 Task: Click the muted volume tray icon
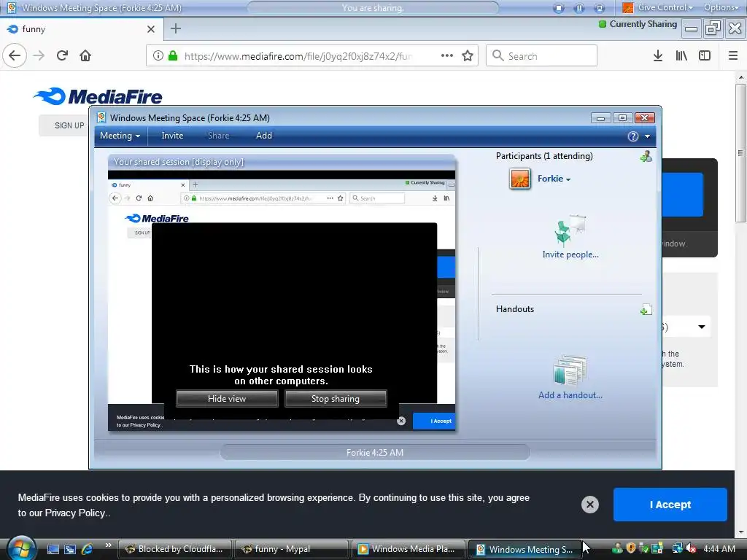[692, 548]
